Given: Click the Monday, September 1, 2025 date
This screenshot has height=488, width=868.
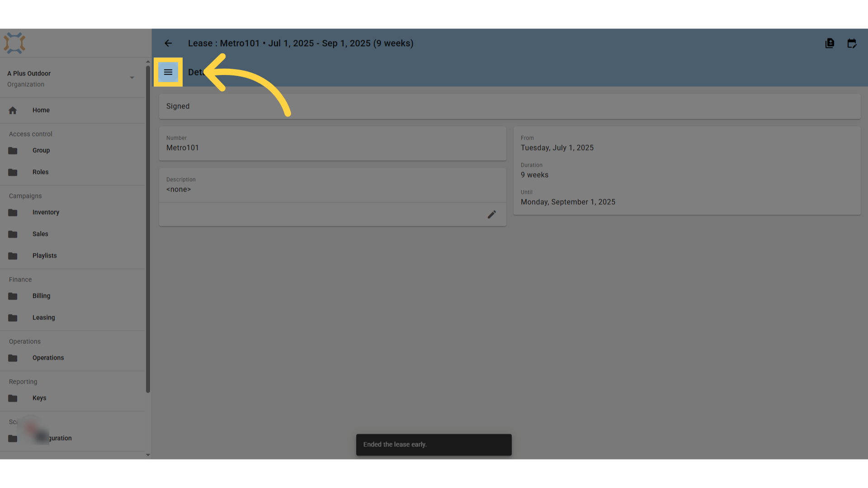Looking at the screenshot, I should click(x=568, y=202).
